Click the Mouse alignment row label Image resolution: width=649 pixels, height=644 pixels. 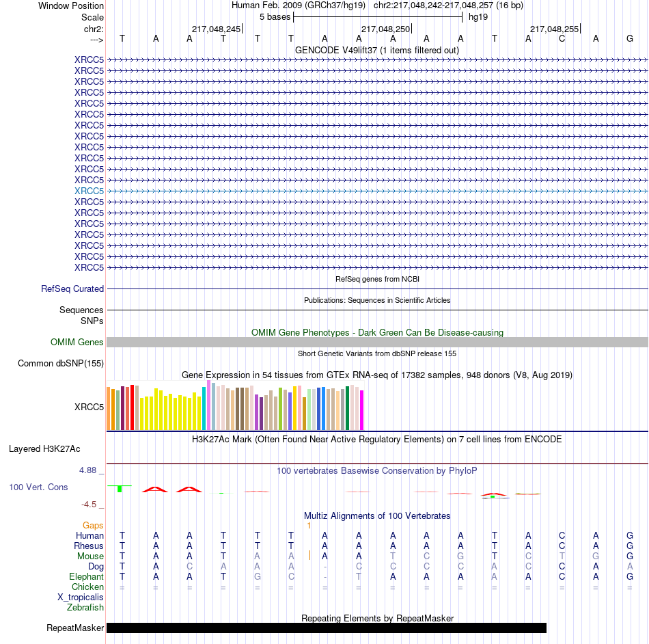(90, 556)
